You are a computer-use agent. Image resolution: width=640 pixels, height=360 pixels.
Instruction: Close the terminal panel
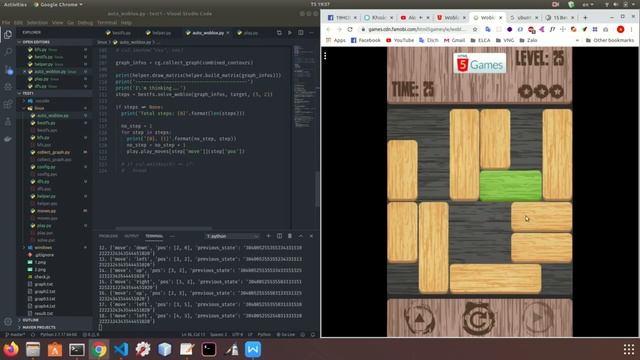(311, 236)
